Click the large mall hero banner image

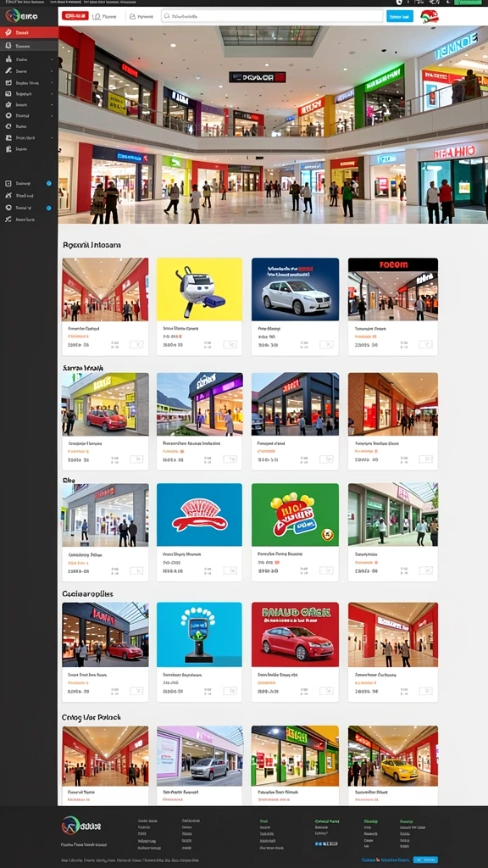(x=273, y=124)
